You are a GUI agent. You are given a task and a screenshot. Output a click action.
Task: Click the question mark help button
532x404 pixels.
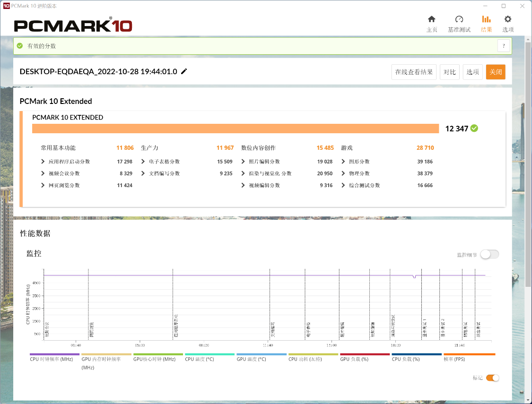pos(504,46)
